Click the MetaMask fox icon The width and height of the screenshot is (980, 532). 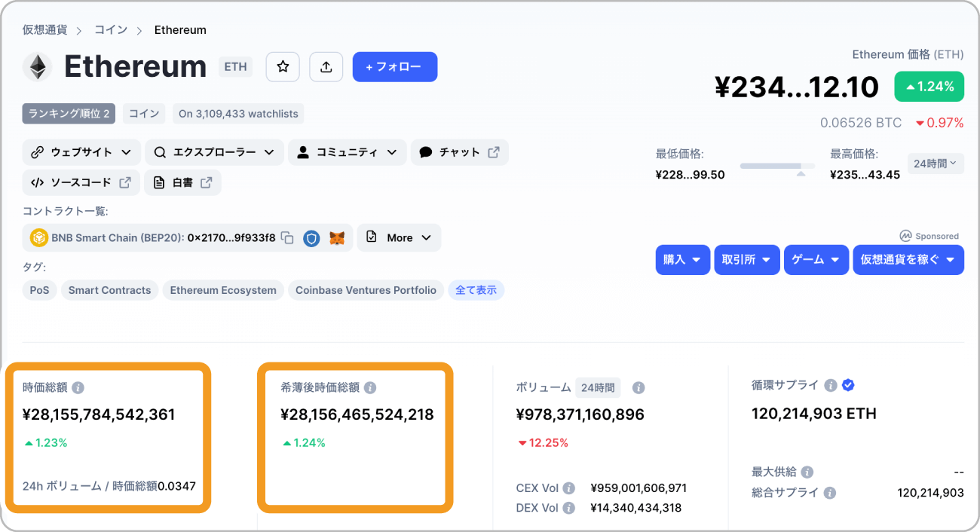[337, 238]
